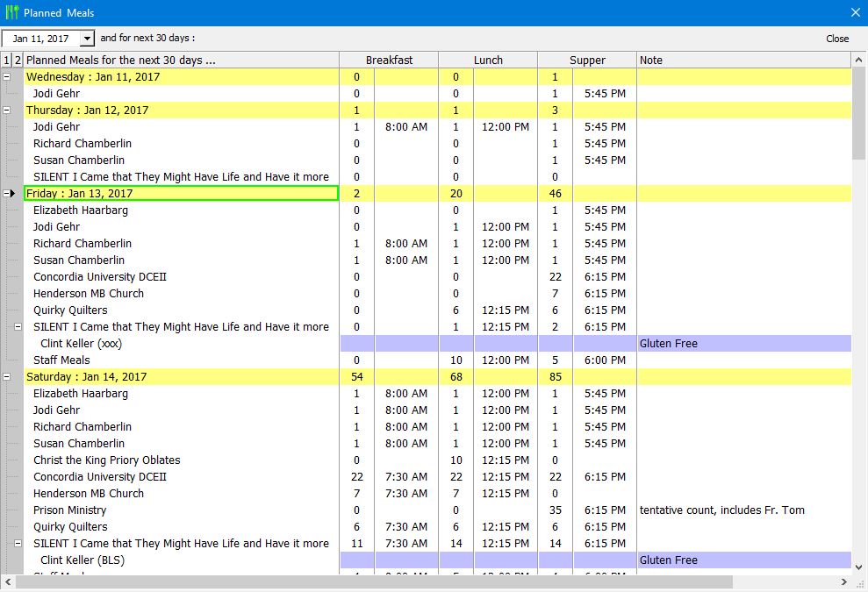Click Planned Meals for the next 30 days header
This screenshot has width=868, height=592.
click(x=181, y=60)
